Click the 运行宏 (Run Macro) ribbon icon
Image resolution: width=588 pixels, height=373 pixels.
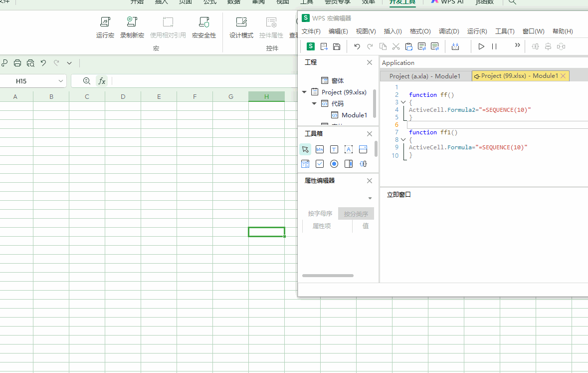click(105, 27)
